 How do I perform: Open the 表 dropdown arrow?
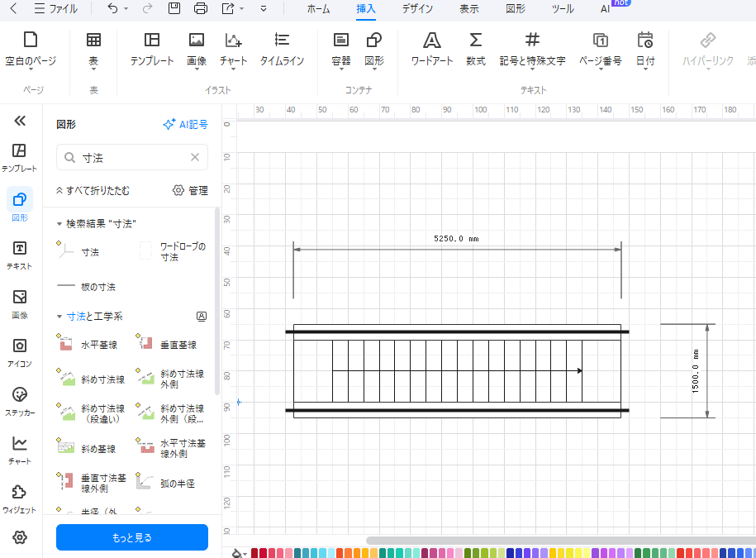93,69
